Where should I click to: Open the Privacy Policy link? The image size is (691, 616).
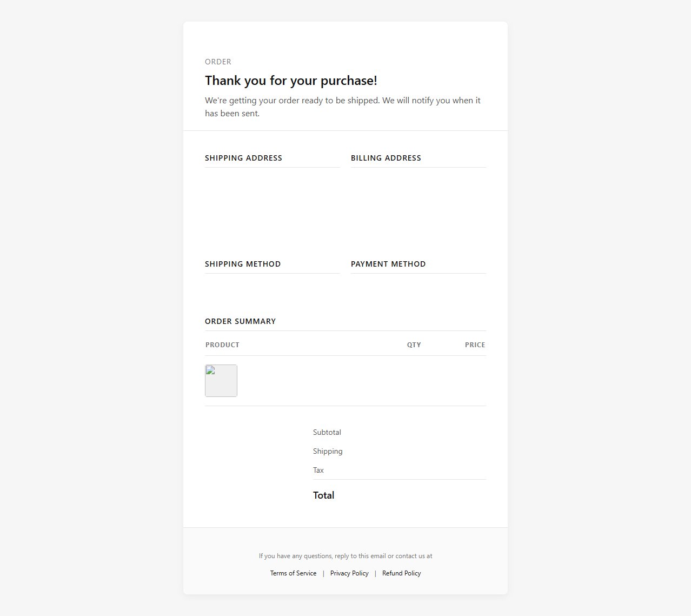349,573
